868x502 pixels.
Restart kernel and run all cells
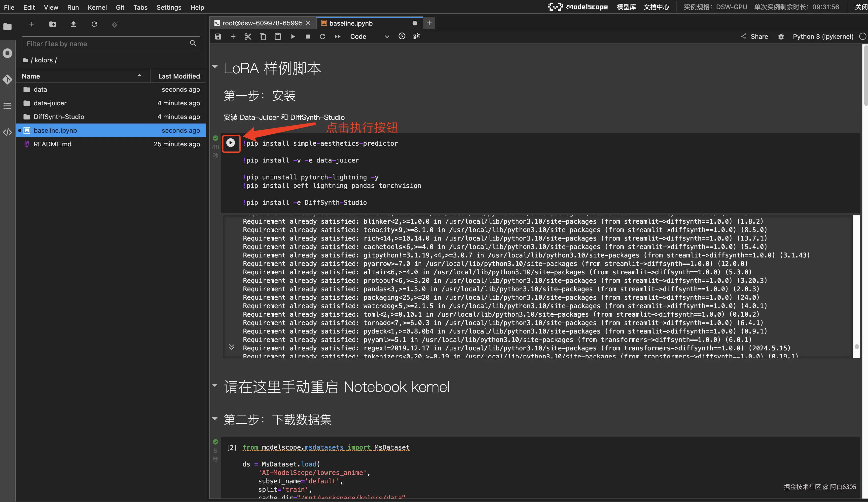point(337,37)
